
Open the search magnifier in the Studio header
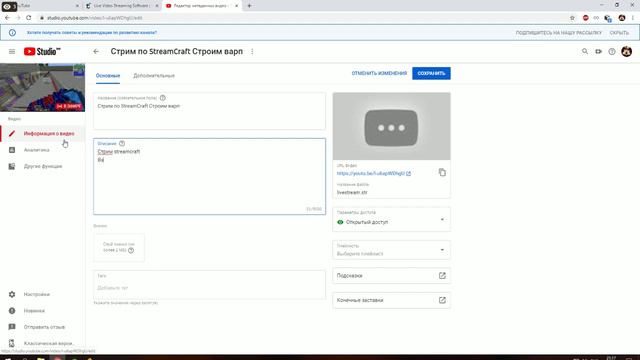(x=585, y=51)
